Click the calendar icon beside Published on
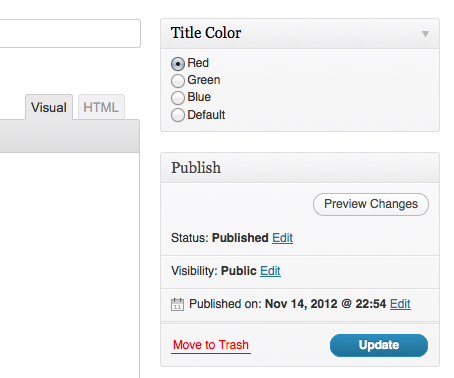 [177, 304]
